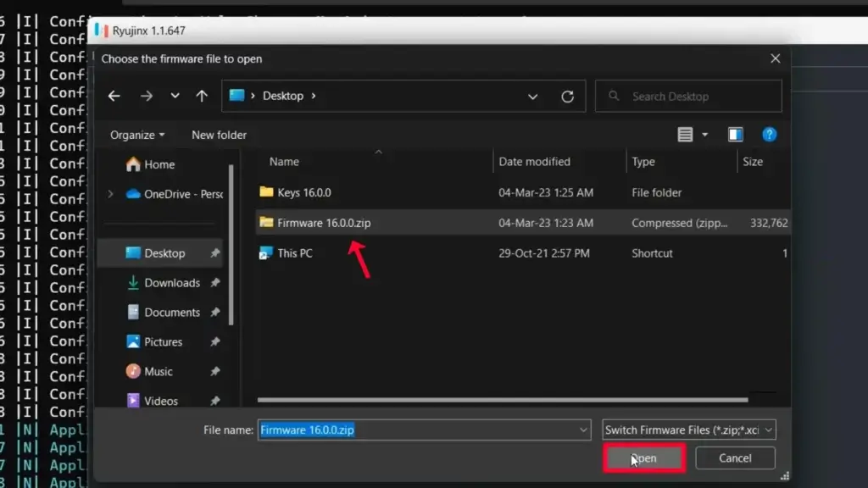Image resolution: width=868 pixels, height=488 pixels.
Task: Click pin icon beside Desktop
Action: 214,252
